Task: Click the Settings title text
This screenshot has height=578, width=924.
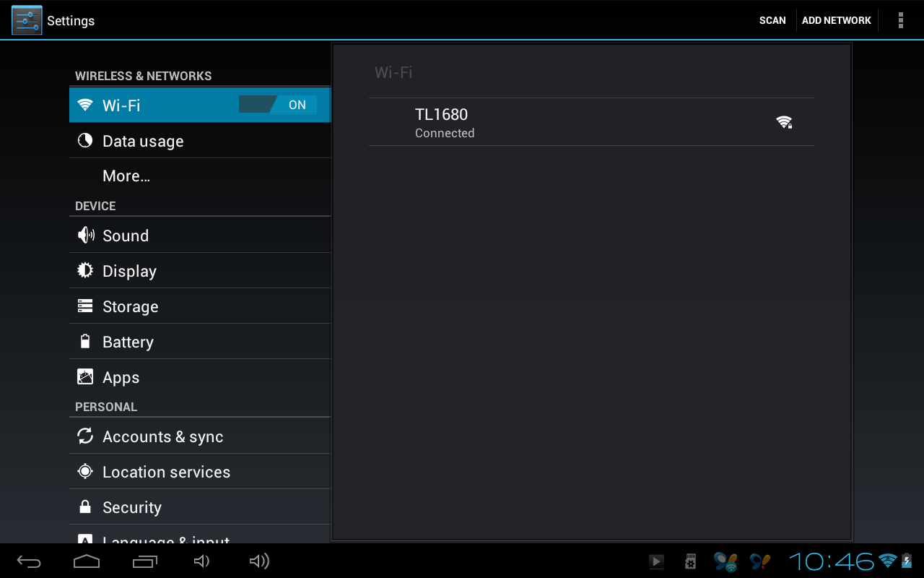Action: point(71,21)
